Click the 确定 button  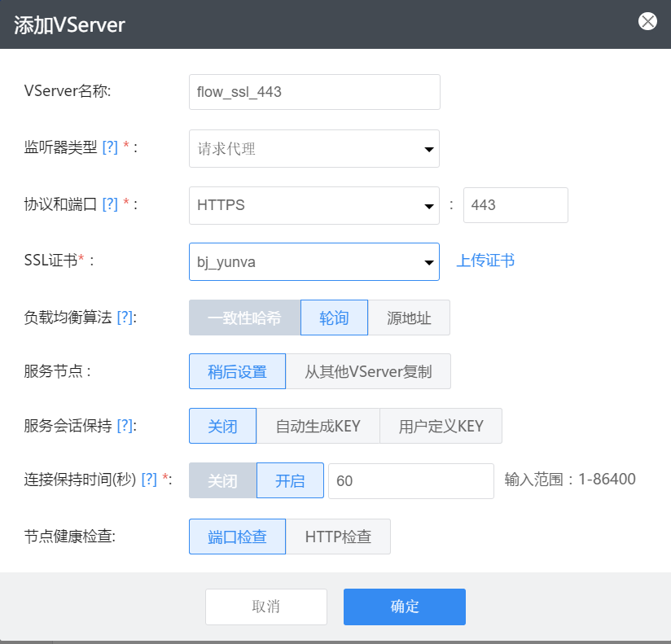(x=405, y=607)
